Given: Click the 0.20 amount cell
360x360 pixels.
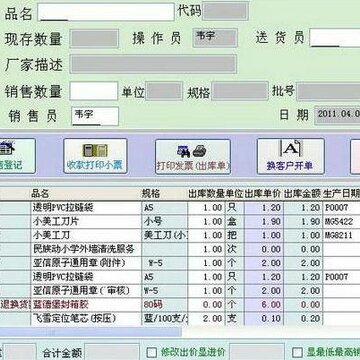Looking at the screenshot, I should [x=303, y=319].
